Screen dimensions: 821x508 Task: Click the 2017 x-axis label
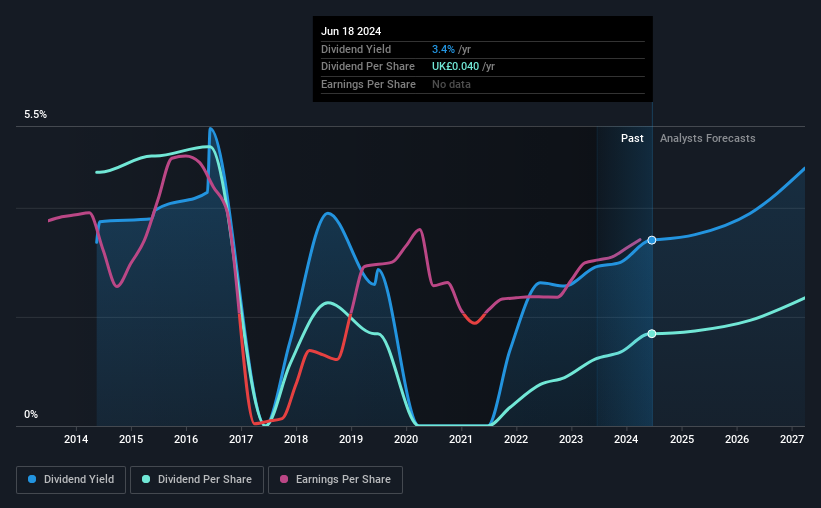click(241, 439)
